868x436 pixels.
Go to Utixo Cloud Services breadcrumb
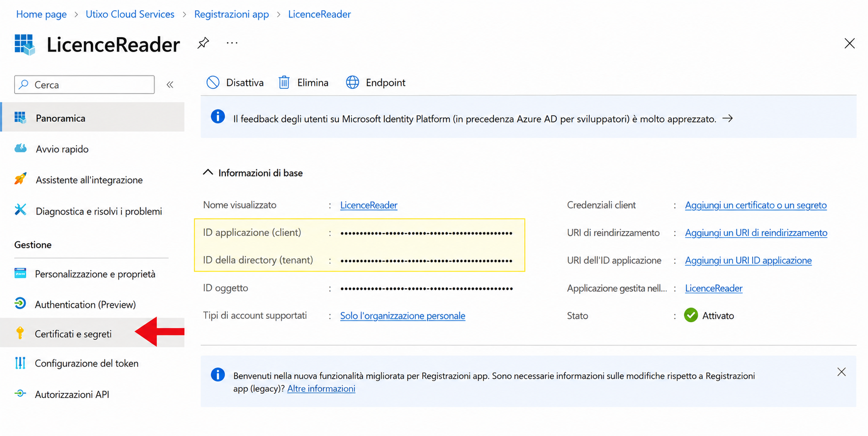(130, 14)
